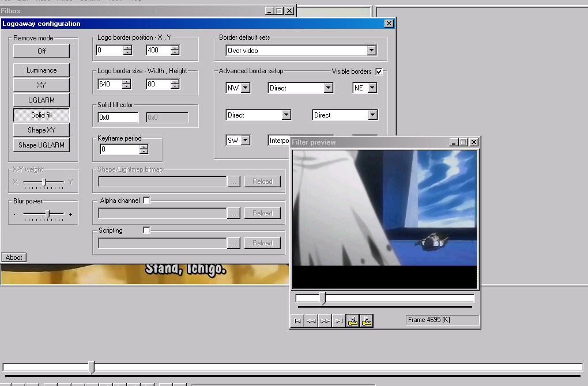Increase logo border height spinner
Screen dimensions: 588x386
pyautogui.click(x=175, y=81)
